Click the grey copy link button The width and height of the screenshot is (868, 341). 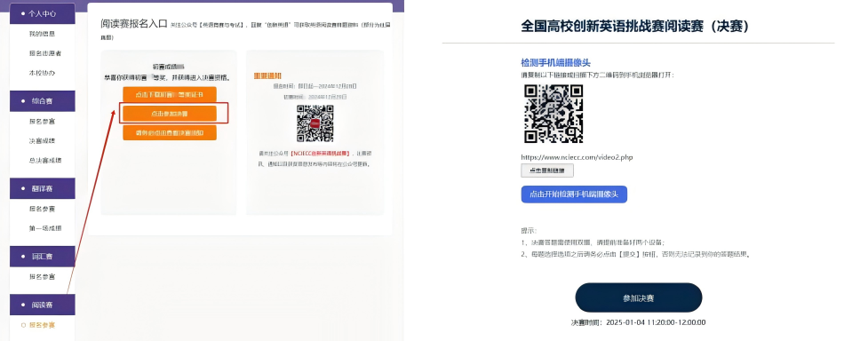[x=547, y=170]
